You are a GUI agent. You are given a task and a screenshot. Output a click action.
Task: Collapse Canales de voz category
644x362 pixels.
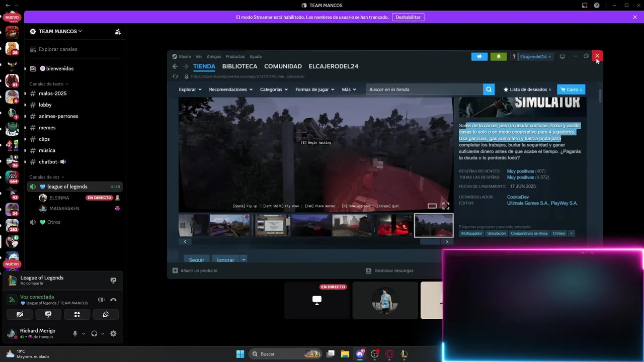coord(47,177)
